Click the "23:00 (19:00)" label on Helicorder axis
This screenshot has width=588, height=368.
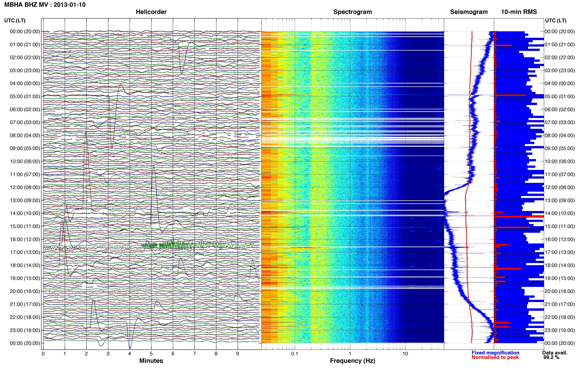[25, 330]
